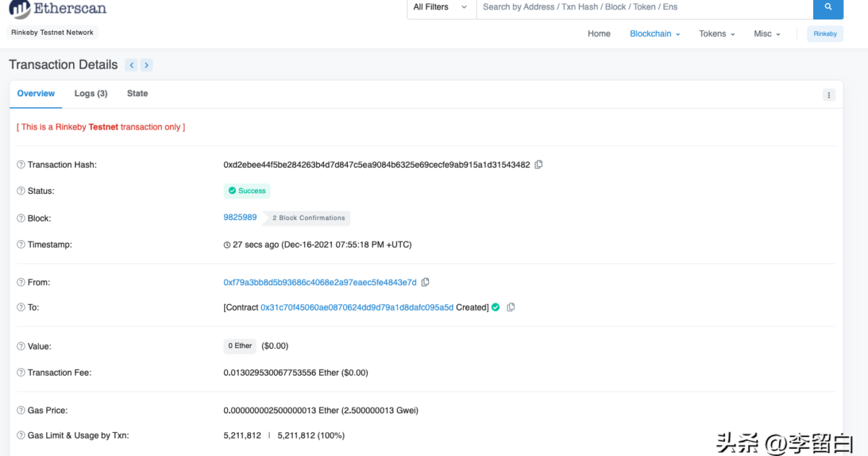Viewport: 868px width, 456px height.
Task: Click the magnifier search button
Action: (x=828, y=7)
